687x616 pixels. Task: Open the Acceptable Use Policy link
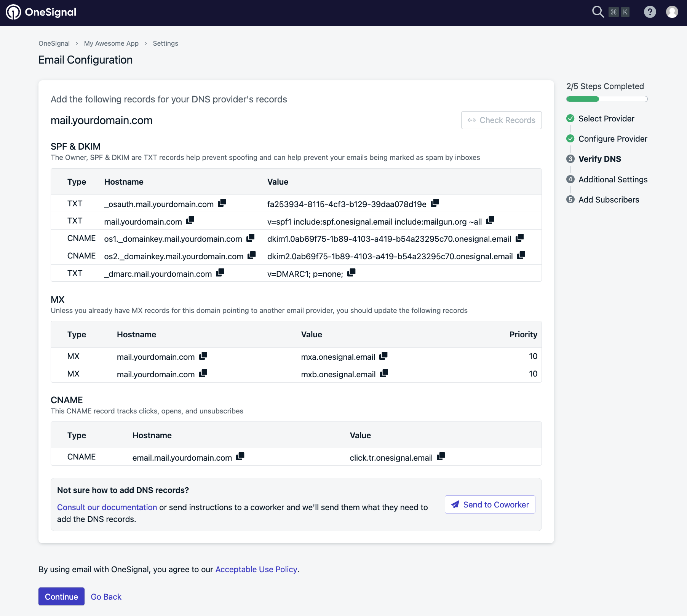pyautogui.click(x=256, y=570)
